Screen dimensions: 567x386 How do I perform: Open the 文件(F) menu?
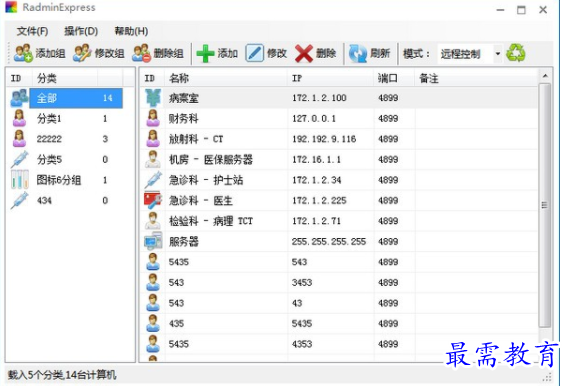point(32,31)
